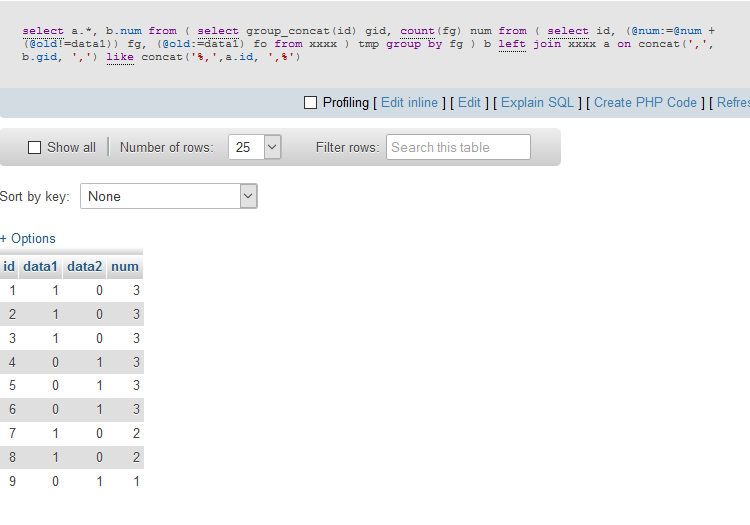The height and width of the screenshot is (525, 750).
Task: Expand the Sort by key dropdown
Action: point(168,197)
